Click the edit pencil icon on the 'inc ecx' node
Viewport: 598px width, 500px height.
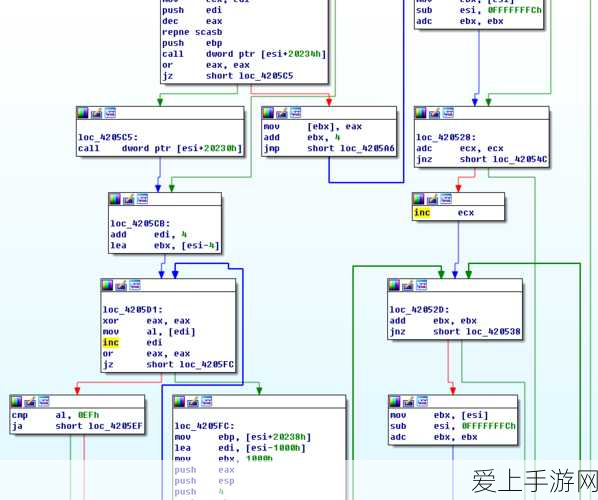coord(432,199)
